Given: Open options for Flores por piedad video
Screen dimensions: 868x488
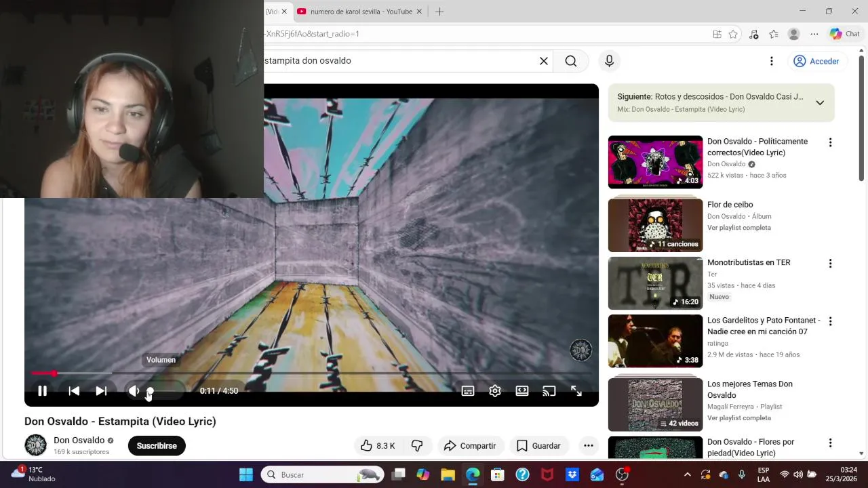Looking at the screenshot, I should (x=830, y=443).
